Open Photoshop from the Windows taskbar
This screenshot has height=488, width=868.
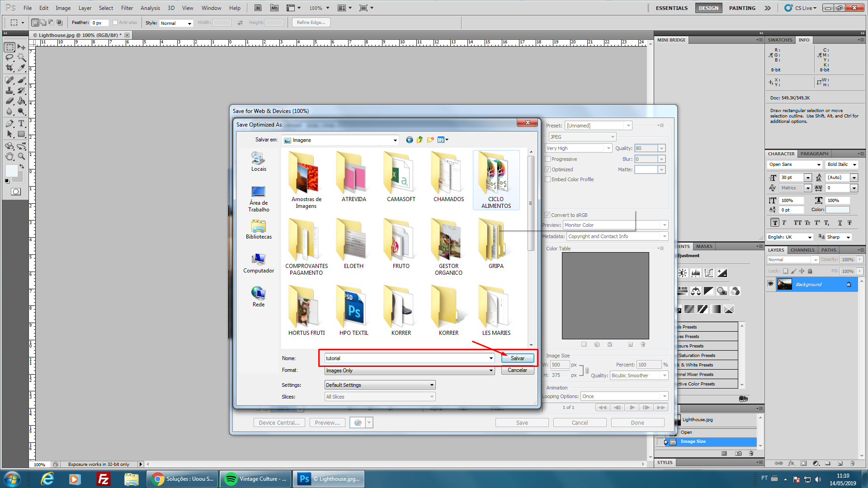point(329,479)
